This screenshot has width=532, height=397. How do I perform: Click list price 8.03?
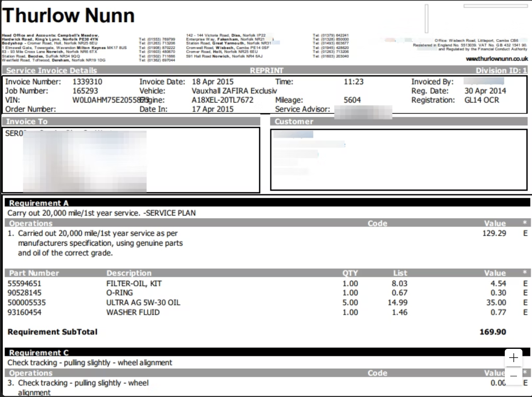tap(400, 283)
